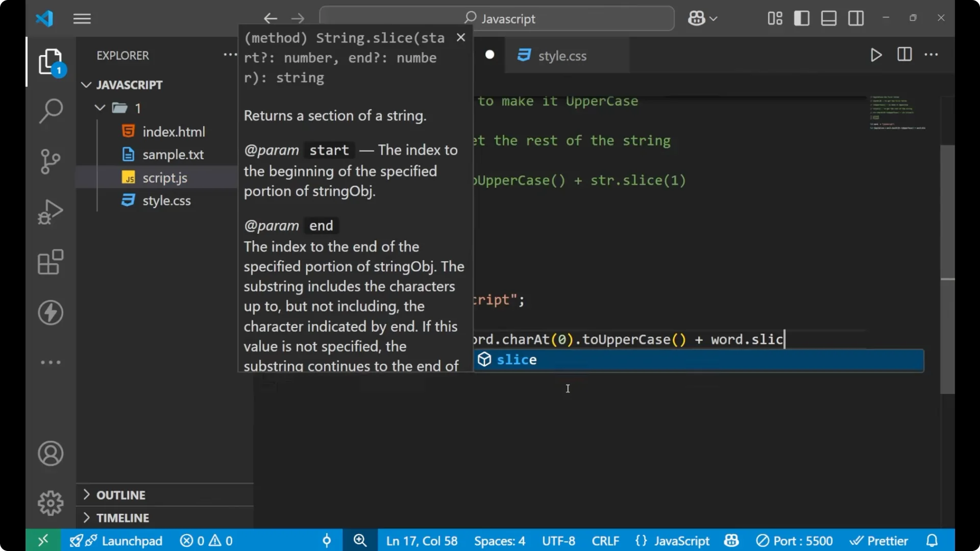980x551 pixels.
Task: Split the editor
Action: (x=904, y=55)
